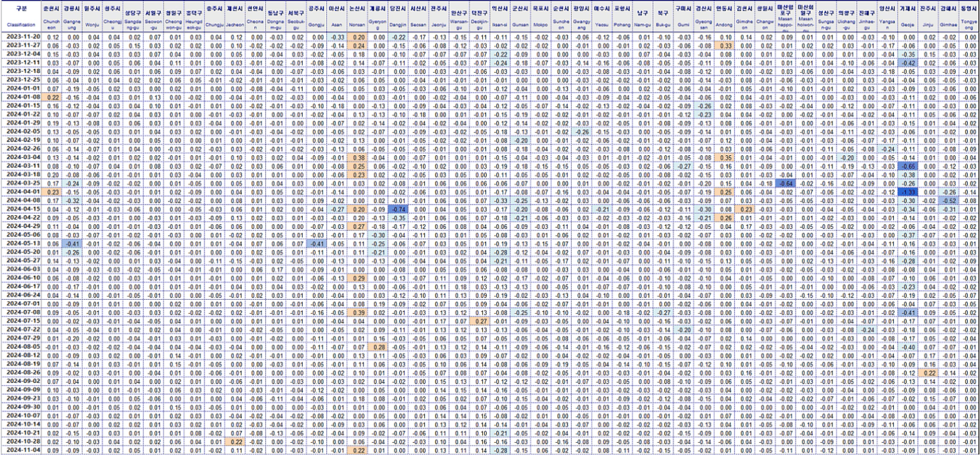Viewport: 980px width, 455px height.
Task: Select the 2024-05-13 date row label
Action: click(x=22, y=243)
